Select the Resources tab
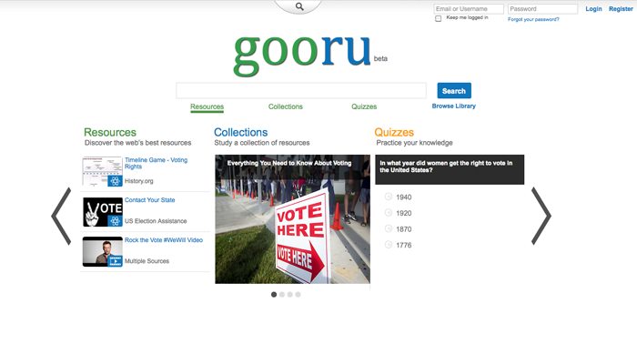This screenshot has width=637, height=364. click(207, 106)
